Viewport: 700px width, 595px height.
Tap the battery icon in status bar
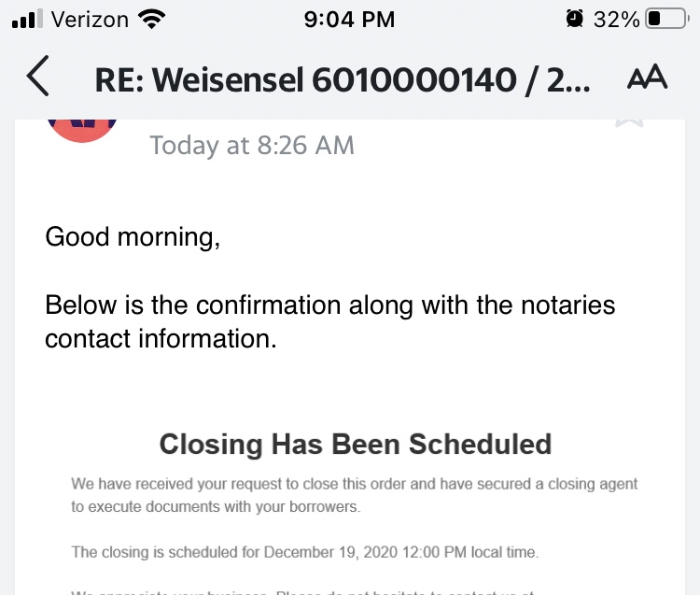666,19
